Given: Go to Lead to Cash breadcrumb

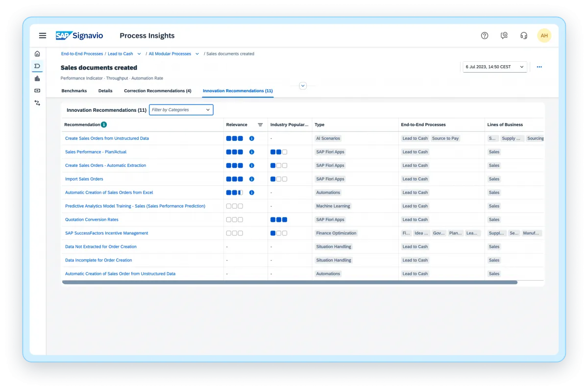Looking at the screenshot, I should coord(121,54).
